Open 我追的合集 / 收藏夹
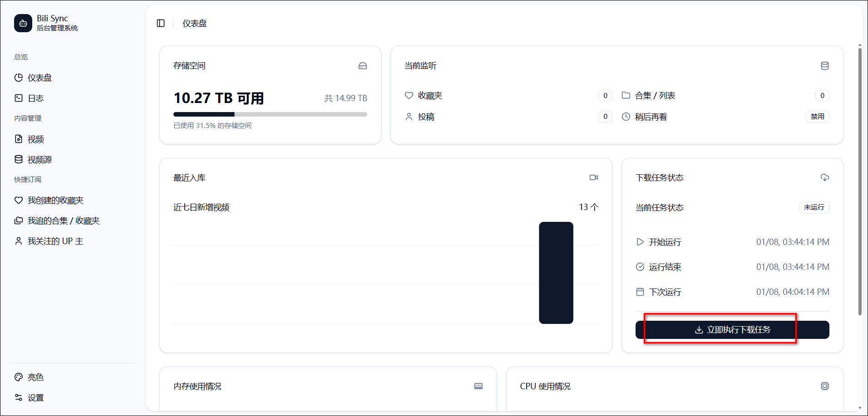This screenshot has width=868, height=416. 63,221
